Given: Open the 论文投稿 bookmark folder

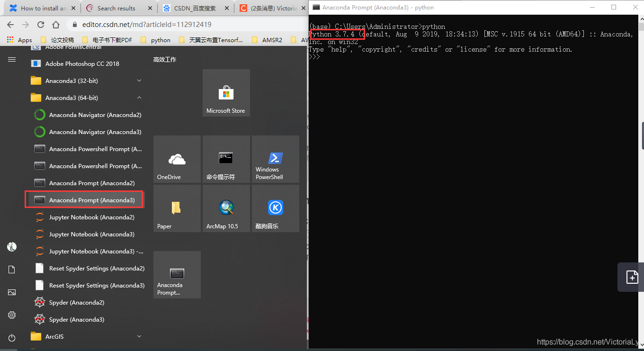Looking at the screenshot, I should pos(57,40).
